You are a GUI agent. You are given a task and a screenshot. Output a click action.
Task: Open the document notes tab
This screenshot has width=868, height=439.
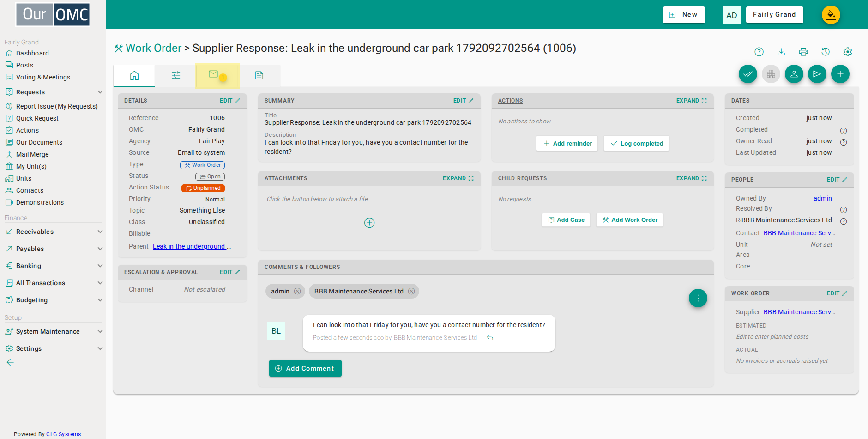[259, 75]
